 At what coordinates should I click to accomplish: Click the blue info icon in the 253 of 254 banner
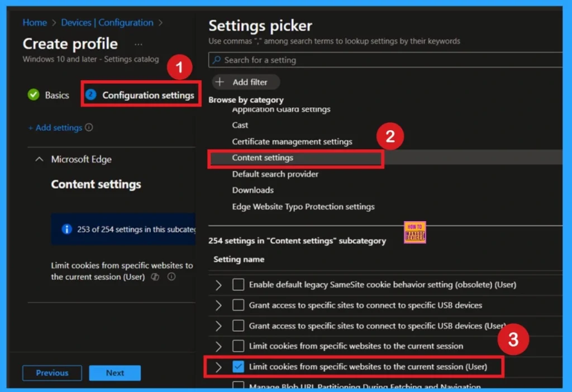coord(66,229)
